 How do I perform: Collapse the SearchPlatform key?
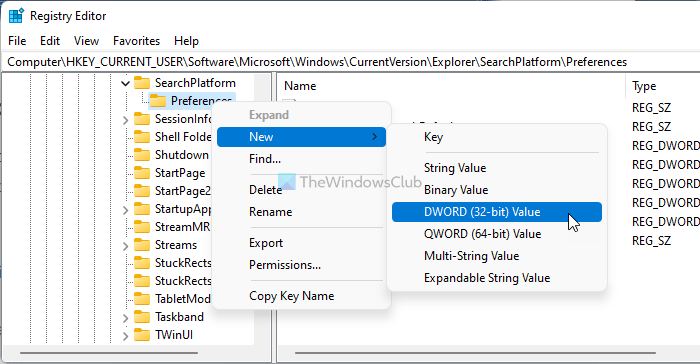pos(125,83)
